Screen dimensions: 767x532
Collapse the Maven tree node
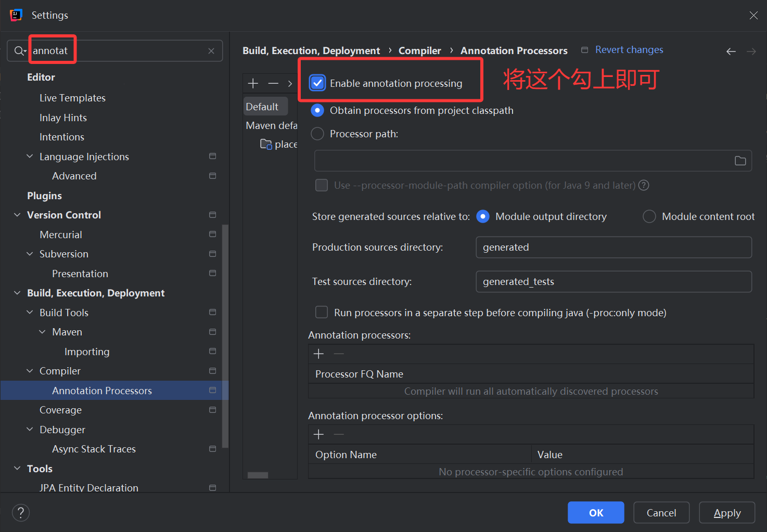point(42,332)
